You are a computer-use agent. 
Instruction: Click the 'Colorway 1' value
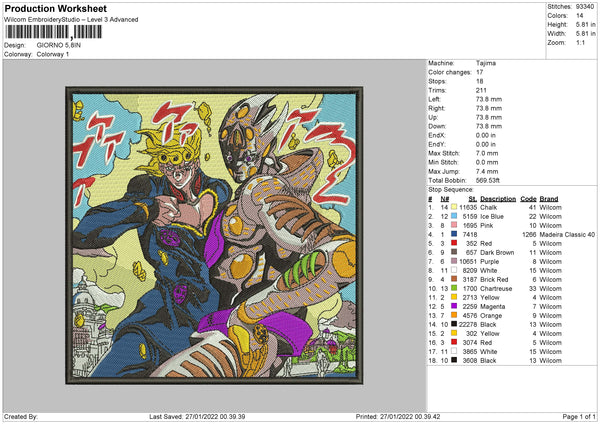click(53, 54)
